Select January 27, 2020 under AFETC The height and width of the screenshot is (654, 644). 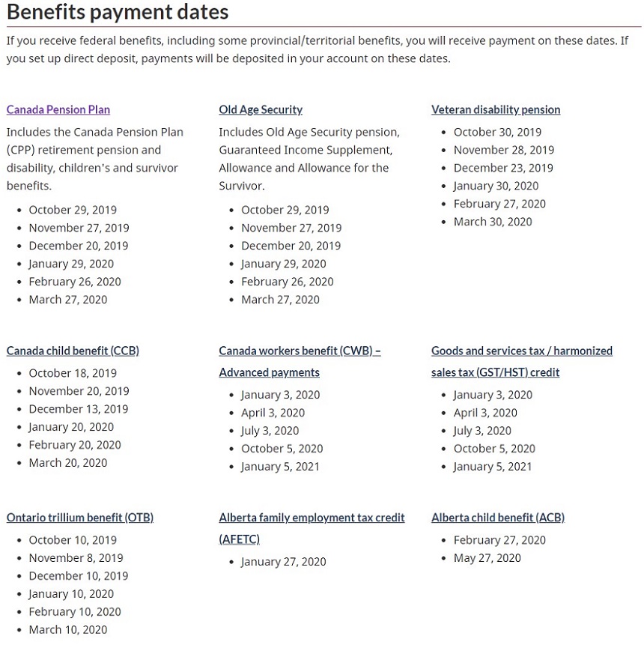[284, 562]
